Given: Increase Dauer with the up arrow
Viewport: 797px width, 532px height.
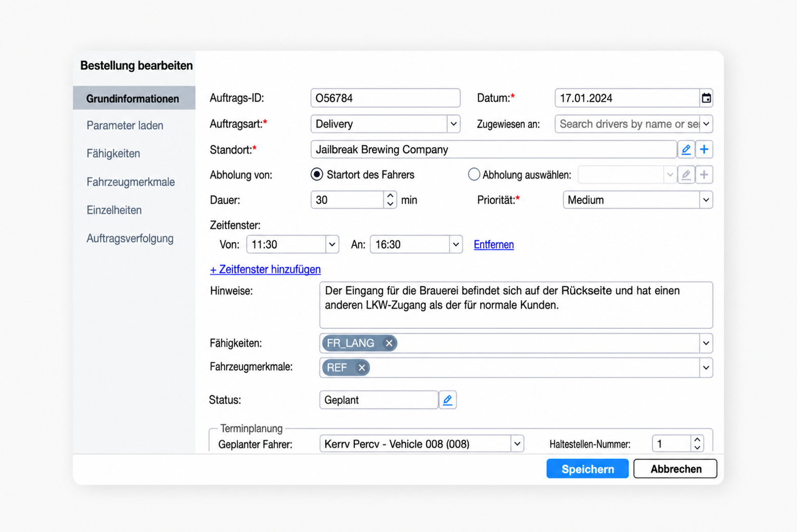Looking at the screenshot, I should click(390, 196).
